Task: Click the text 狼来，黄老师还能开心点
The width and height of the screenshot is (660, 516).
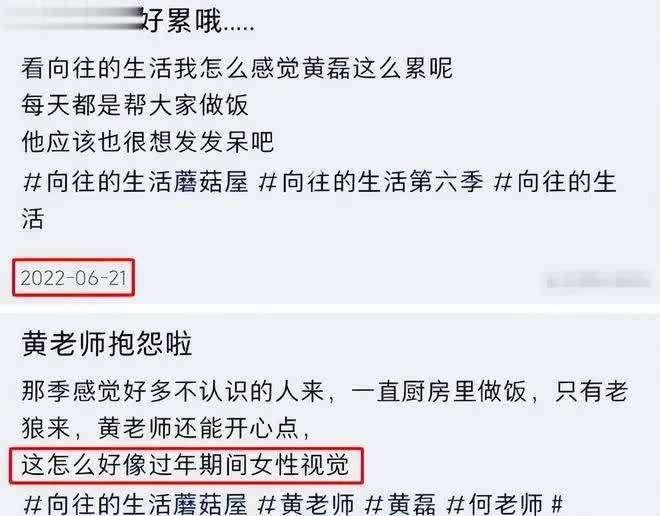Action: pos(166,428)
